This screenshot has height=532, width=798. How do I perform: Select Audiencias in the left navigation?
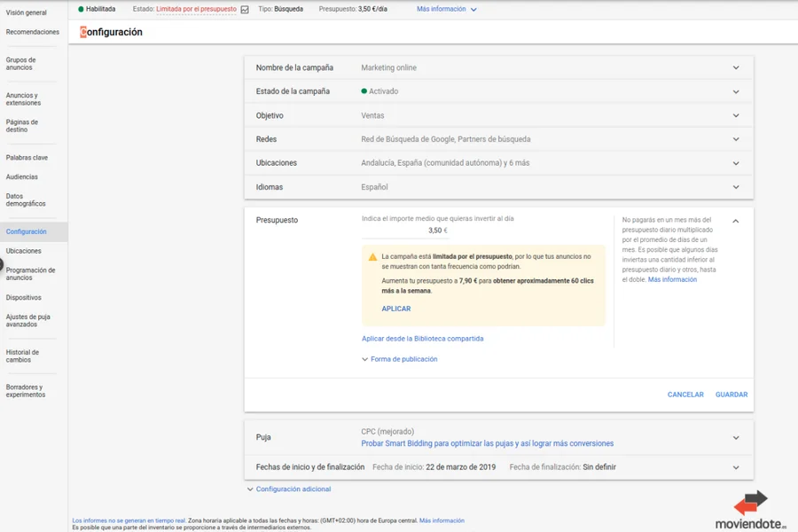point(20,176)
